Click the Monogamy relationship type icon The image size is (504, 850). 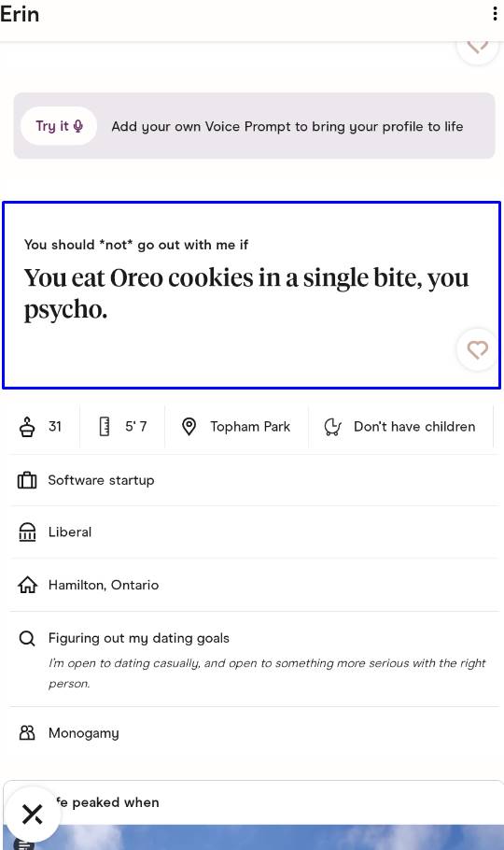tap(27, 733)
